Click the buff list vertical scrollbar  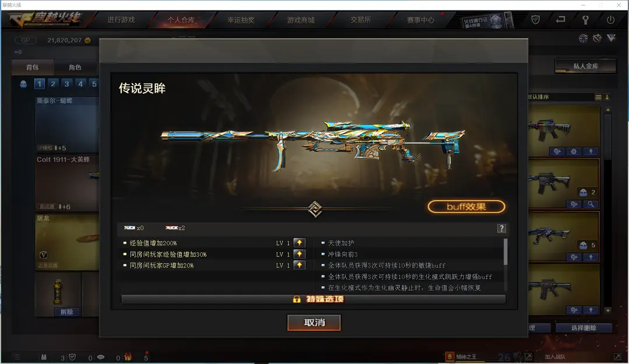[x=506, y=252]
